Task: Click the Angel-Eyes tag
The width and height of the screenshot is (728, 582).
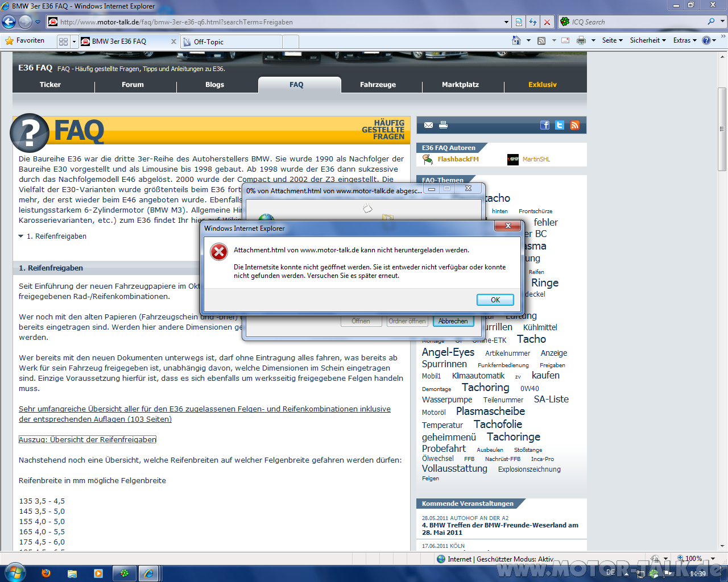Action: click(x=448, y=352)
